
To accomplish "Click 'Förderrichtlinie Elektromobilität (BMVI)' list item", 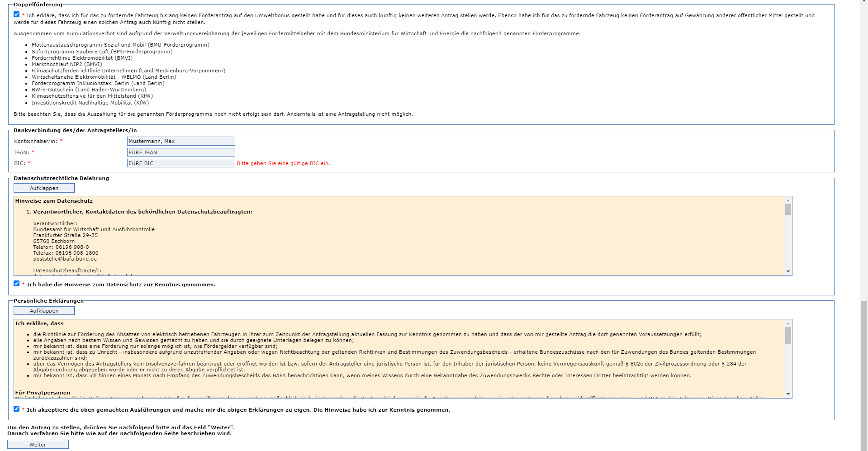I will [x=82, y=58].
